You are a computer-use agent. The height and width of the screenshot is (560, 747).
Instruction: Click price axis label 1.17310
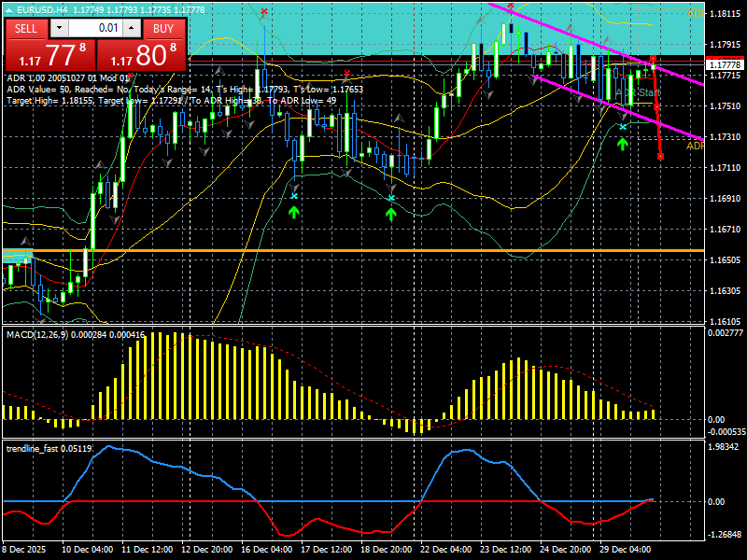[726, 136]
